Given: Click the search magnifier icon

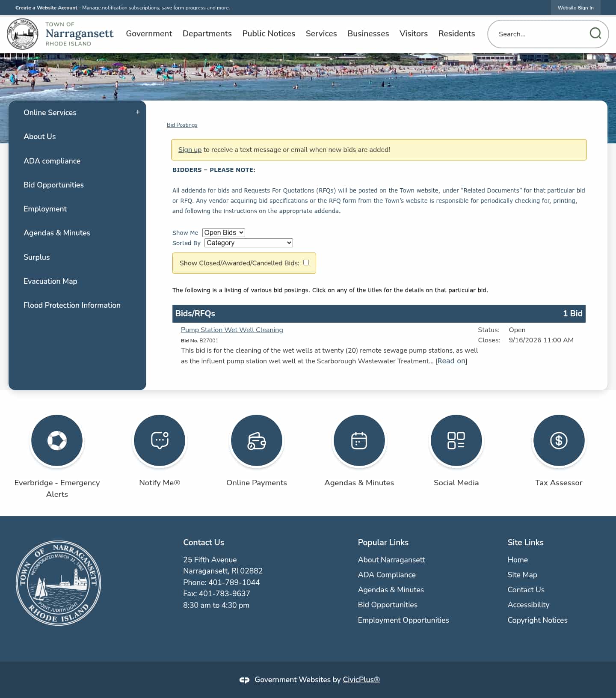Looking at the screenshot, I should [595, 33].
